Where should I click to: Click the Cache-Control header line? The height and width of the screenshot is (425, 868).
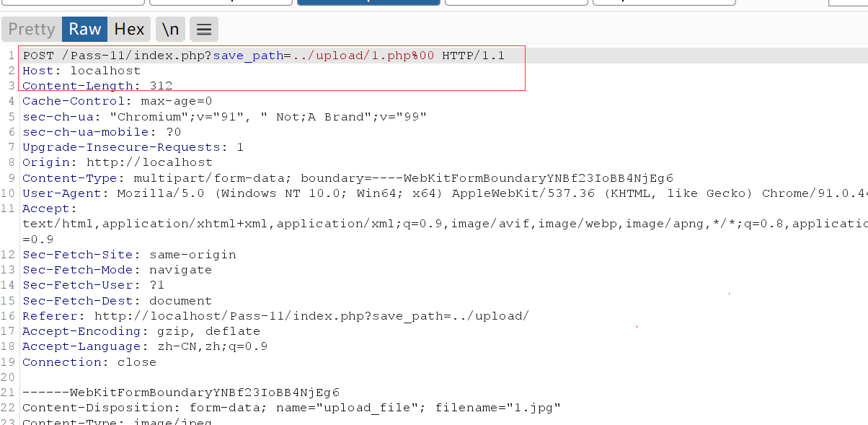point(117,101)
